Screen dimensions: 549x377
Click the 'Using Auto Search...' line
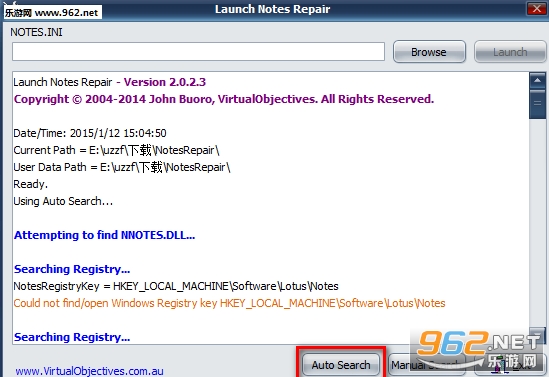[x=63, y=201]
